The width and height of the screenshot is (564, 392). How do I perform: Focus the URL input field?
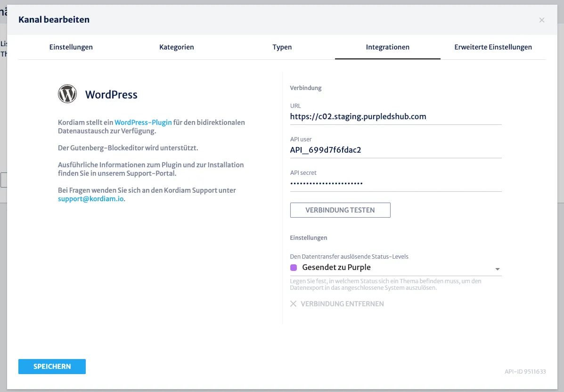click(396, 116)
